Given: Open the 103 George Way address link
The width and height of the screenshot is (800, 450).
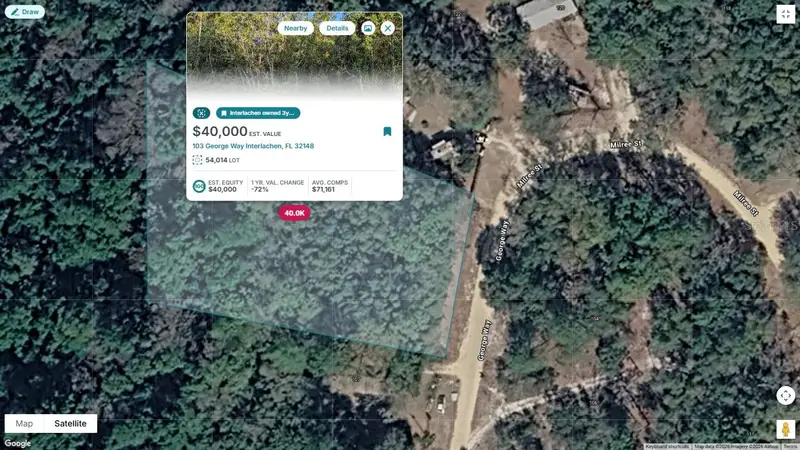Looking at the screenshot, I should tap(253, 146).
